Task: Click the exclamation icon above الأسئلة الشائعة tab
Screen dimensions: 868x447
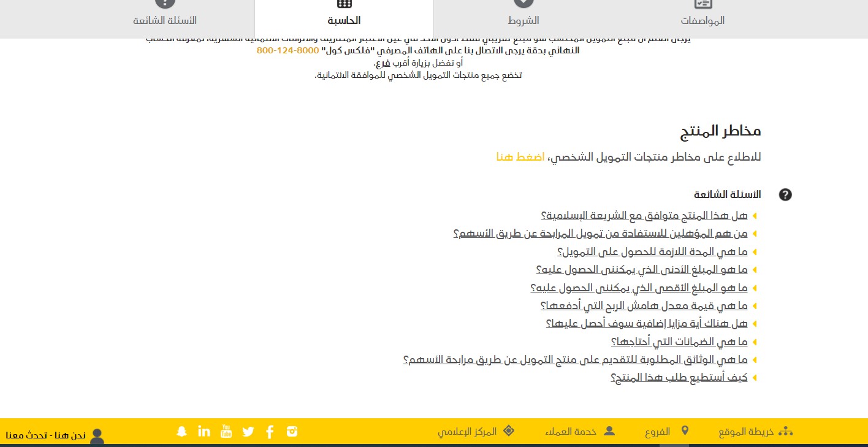Action: pyautogui.click(x=165, y=4)
